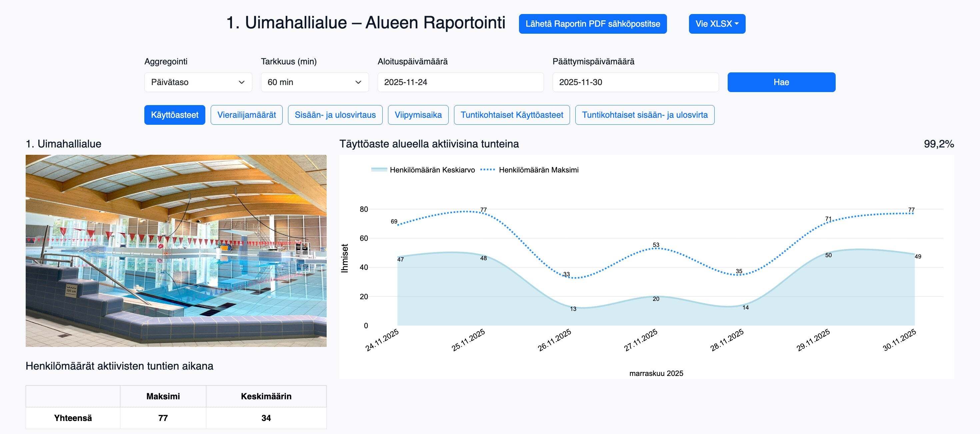The height and width of the screenshot is (434, 980).
Task: Switch to the Vierailijamäärät tab
Action: (247, 115)
